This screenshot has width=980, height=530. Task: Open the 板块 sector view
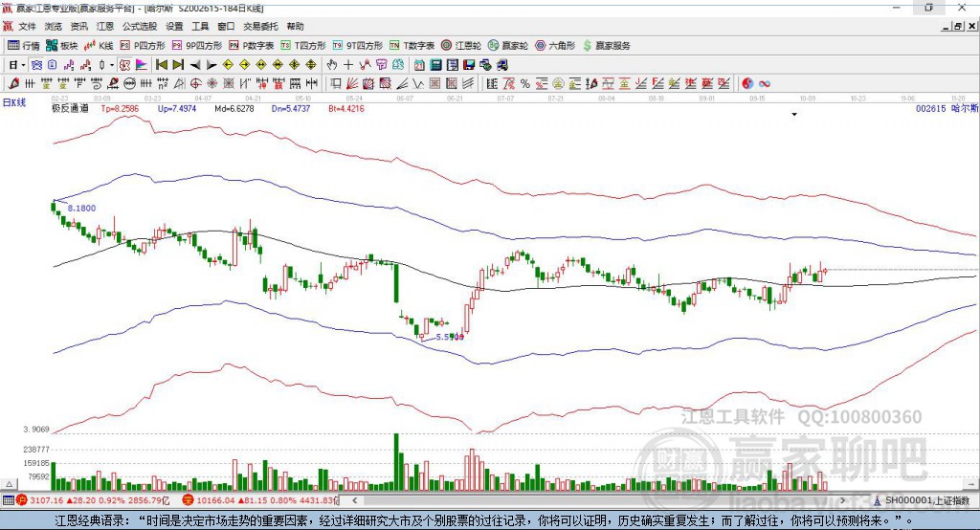(61, 46)
